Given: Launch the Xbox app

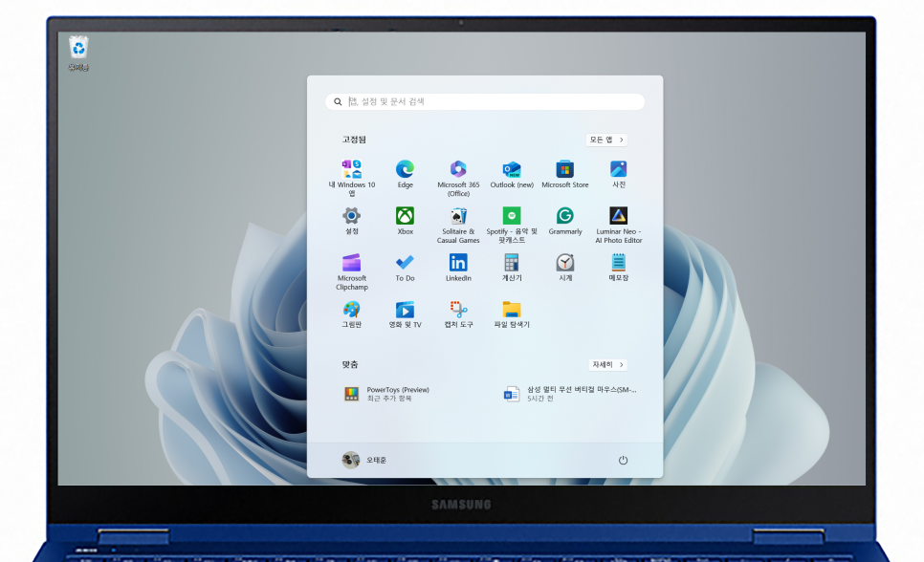Looking at the screenshot, I should click(x=405, y=221).
